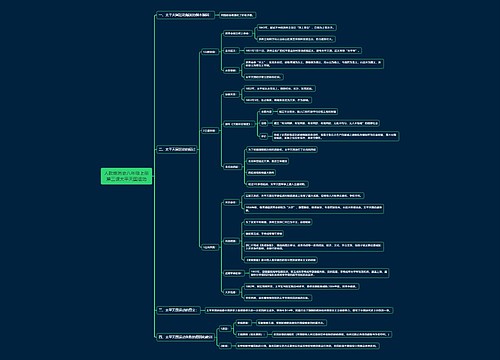Click the detail node beginning 1864年 under 天京陷落
The width and height of the screenshot is (500, 360).
[x=301, y=286]
